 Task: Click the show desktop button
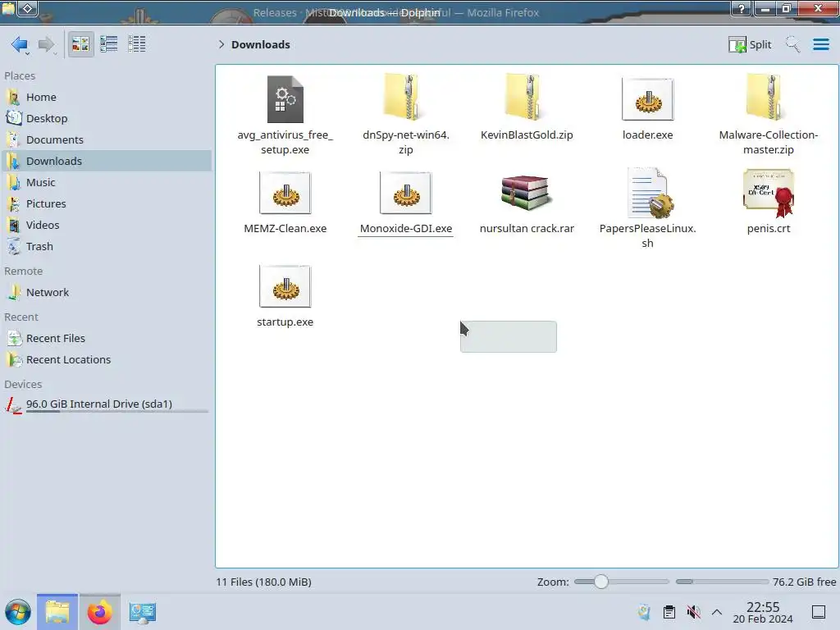pyautogui.click(x=819, y=612)
